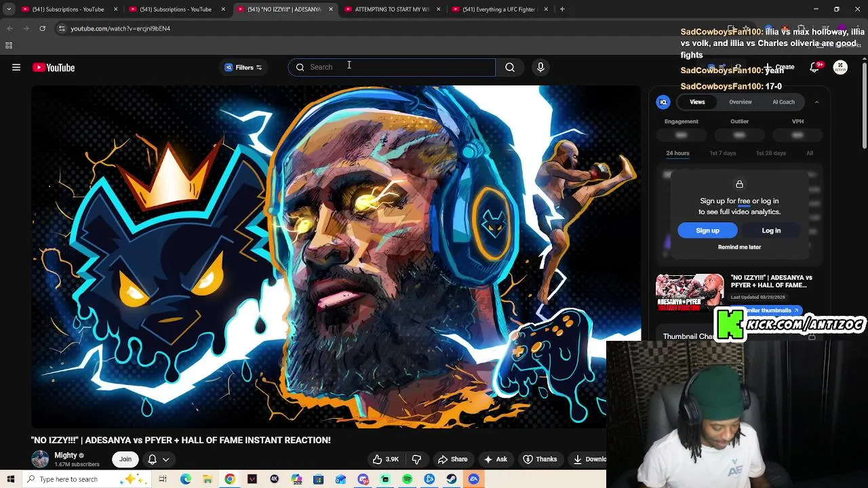Close the NO IZZY ADESANYA tab
Screen dimensions: 868x488
click(331, 9)
